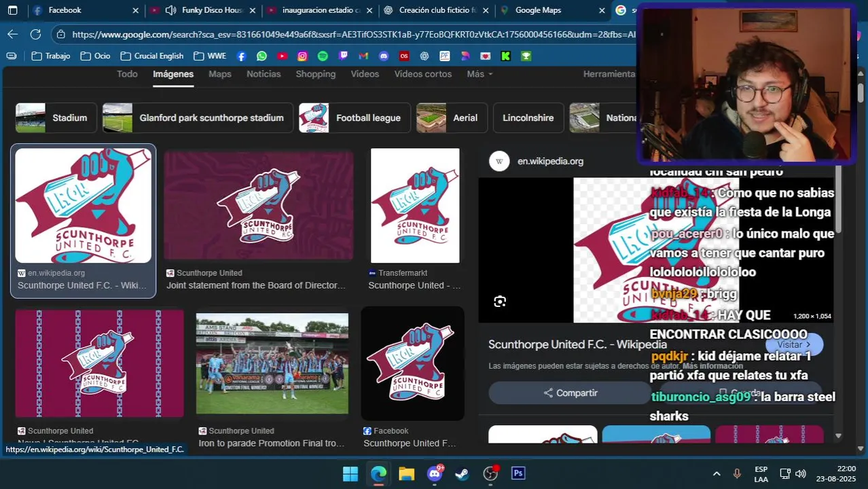Image resolution: width=868 pixels, height=489 pixels.
Task: Open the volume tray icon
Action: 801,473
